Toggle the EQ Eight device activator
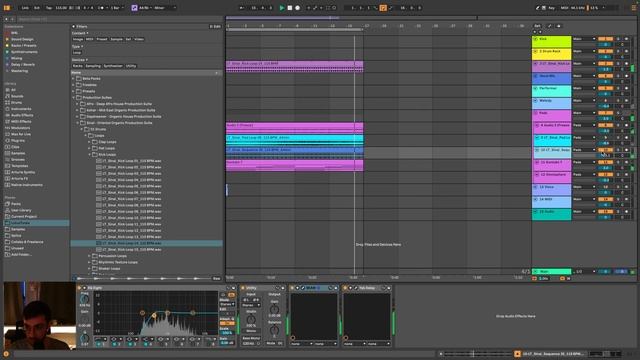 point(80,288)
